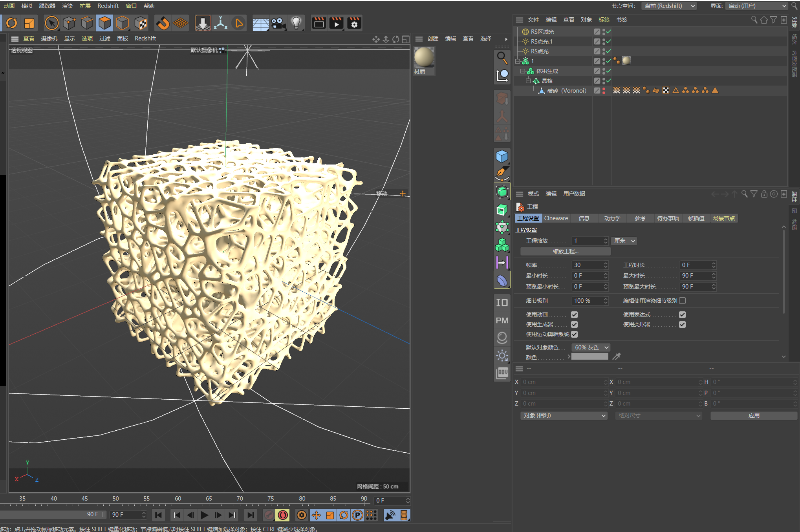
Task: Toggle autokeying record button in timeline
Action: 283,515
